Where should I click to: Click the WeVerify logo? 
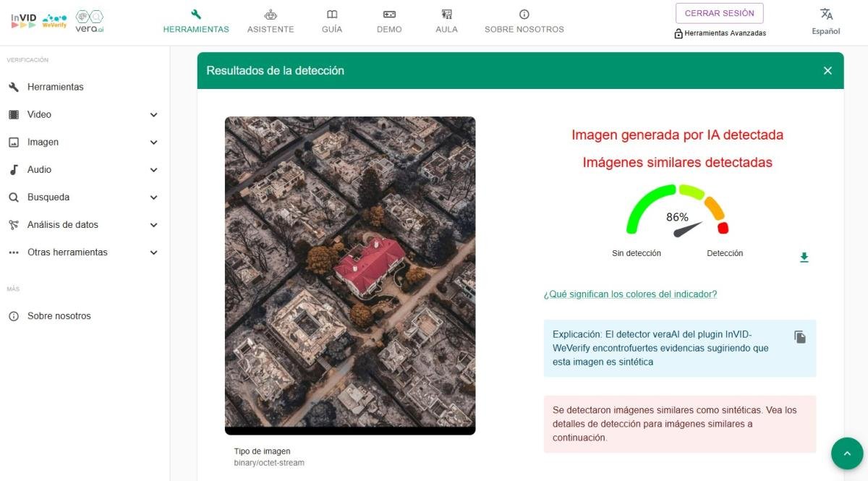pos(54,20)
